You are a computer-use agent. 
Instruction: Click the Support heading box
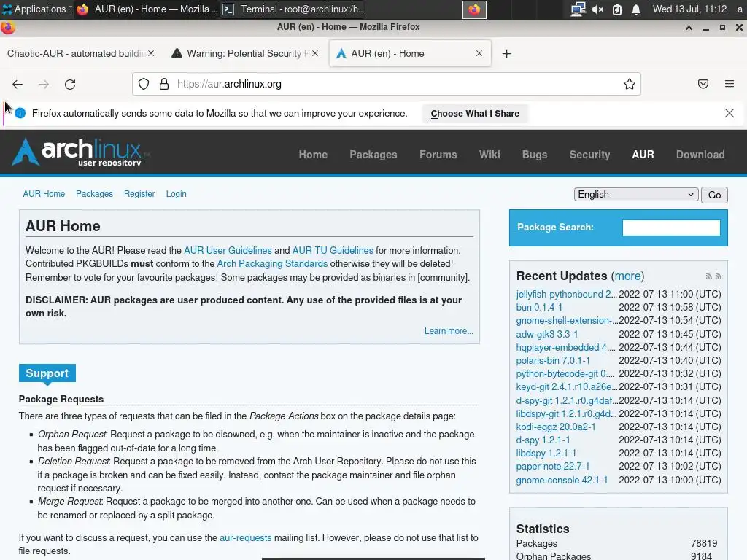point(47,373)
